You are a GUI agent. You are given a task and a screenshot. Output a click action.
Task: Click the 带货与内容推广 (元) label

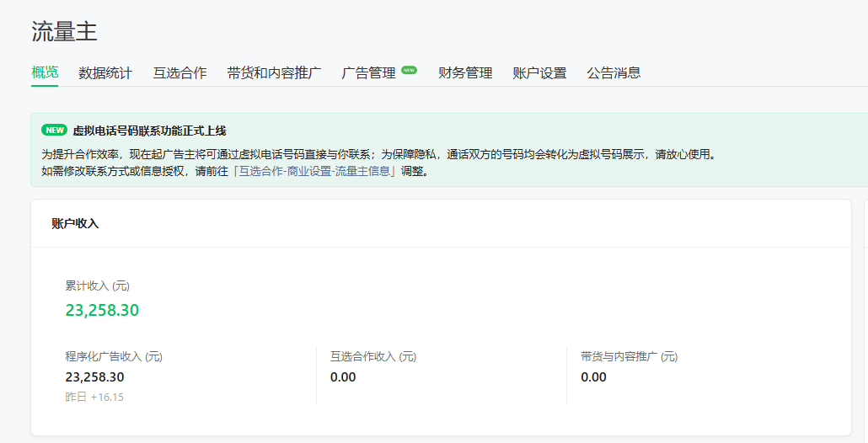(x=629, y=356)
